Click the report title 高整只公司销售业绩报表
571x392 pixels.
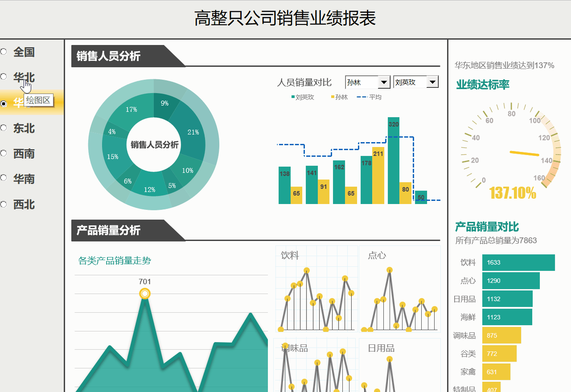285,16
